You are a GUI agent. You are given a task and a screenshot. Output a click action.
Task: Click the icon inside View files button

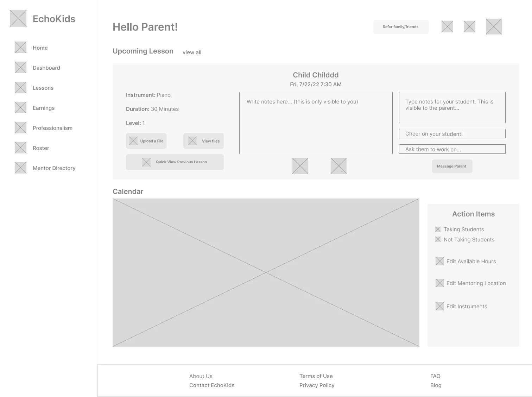pyautogui.click(x=192, y=141)
